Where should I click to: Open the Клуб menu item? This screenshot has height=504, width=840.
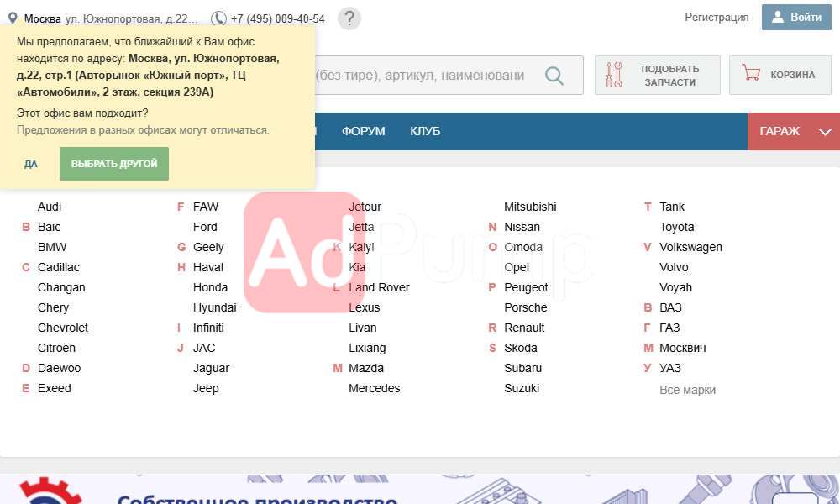pos(425,131)
